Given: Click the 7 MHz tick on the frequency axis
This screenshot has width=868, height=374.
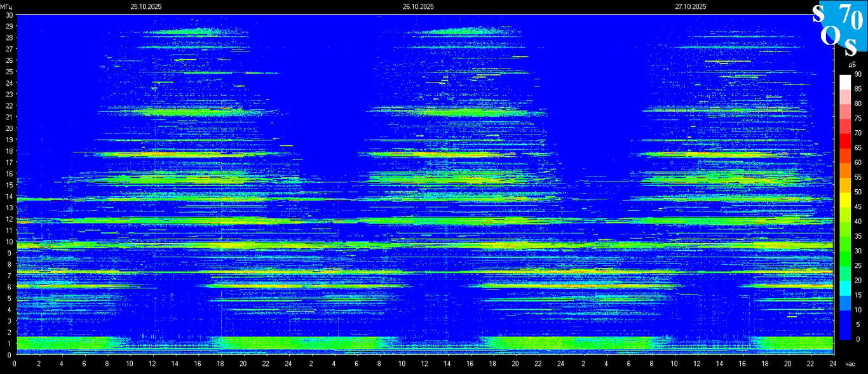Looking at the screenshot, I should coord(9,276).
